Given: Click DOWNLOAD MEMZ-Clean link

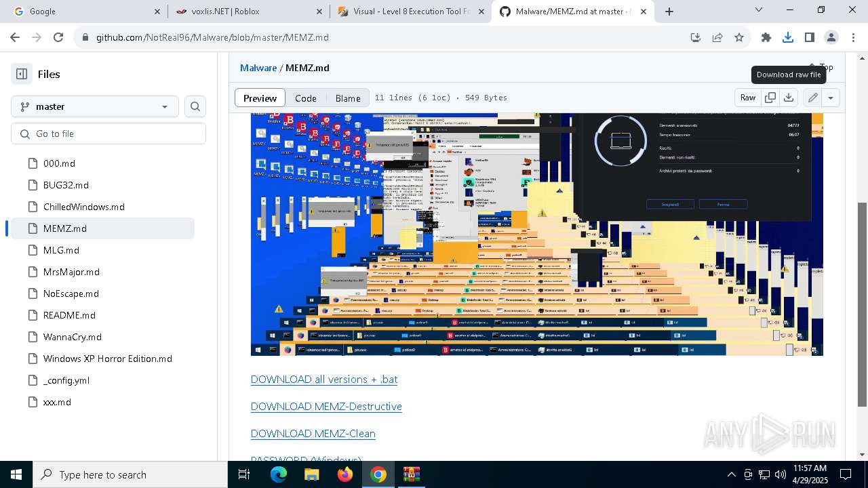Looking at the screenshot, I should 313,434.
